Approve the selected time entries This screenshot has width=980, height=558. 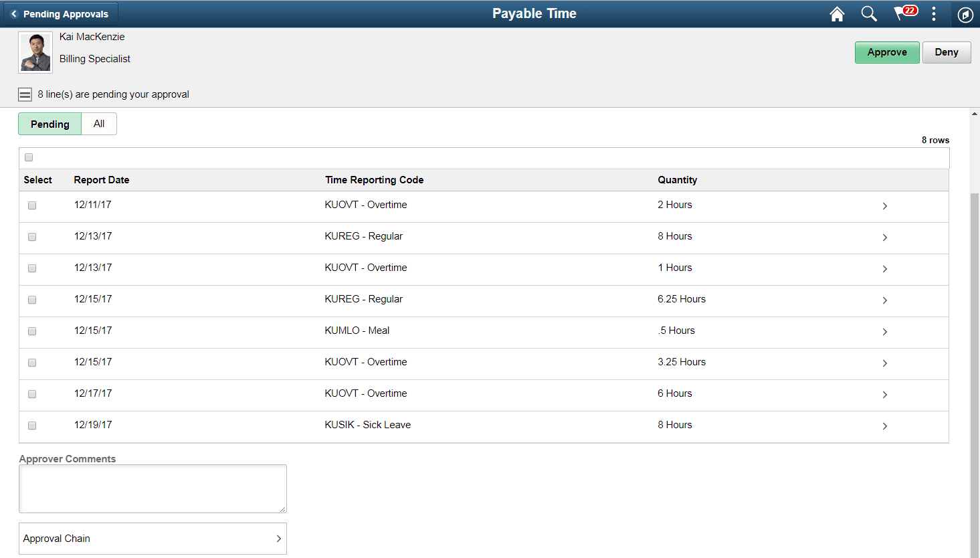(887, 52)
